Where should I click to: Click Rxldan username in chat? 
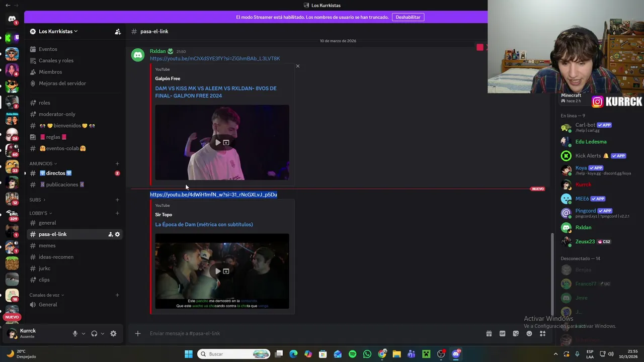tap(157, 51)
